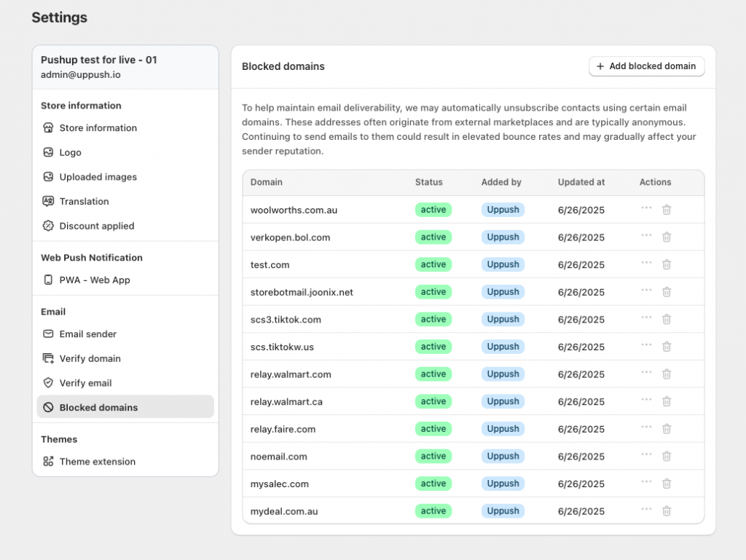Open the Verify domain page

pyautogui.click(x=90, y=358)
